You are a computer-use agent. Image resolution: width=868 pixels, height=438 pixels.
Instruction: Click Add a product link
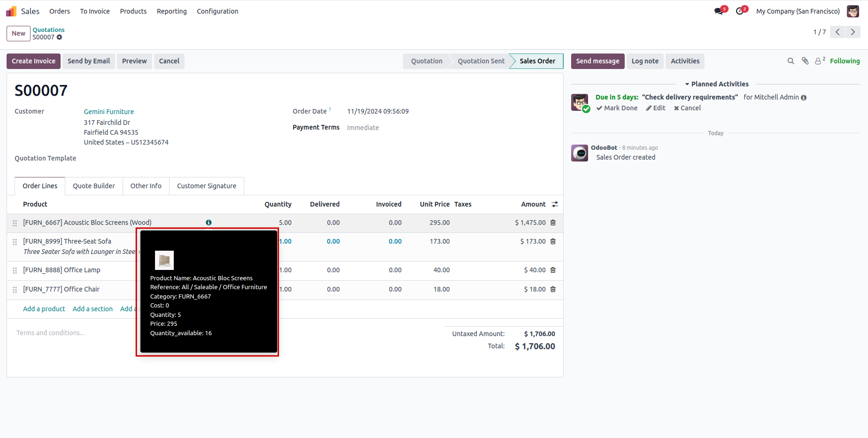(x=44, y=309)
